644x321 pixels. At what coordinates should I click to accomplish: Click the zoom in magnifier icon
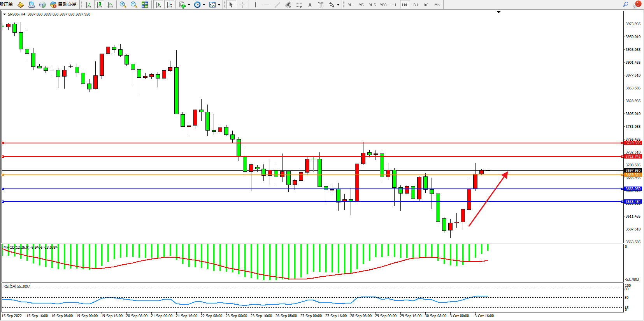(x=123, y=5)
